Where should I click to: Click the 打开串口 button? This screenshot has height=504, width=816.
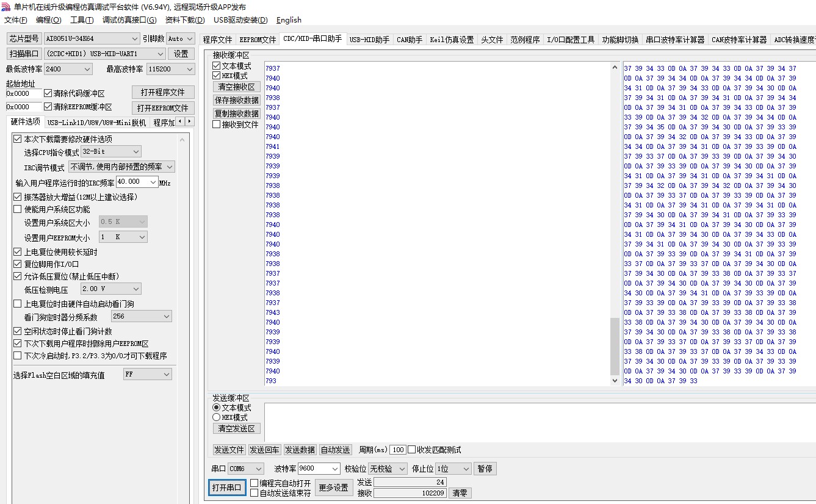(226, 488)
